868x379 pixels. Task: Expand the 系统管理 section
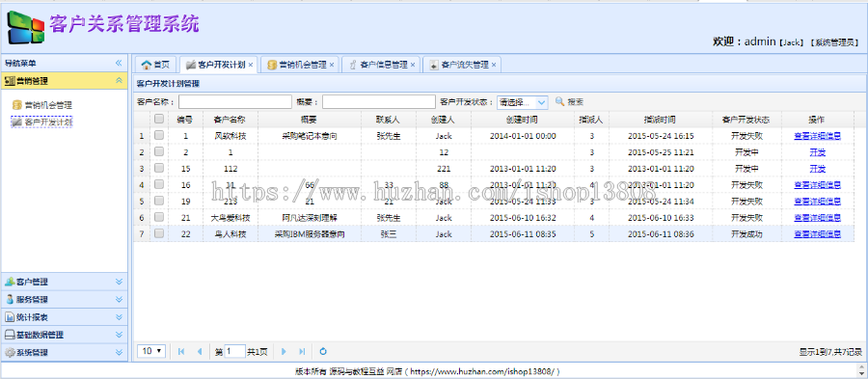tap(119, 352)
